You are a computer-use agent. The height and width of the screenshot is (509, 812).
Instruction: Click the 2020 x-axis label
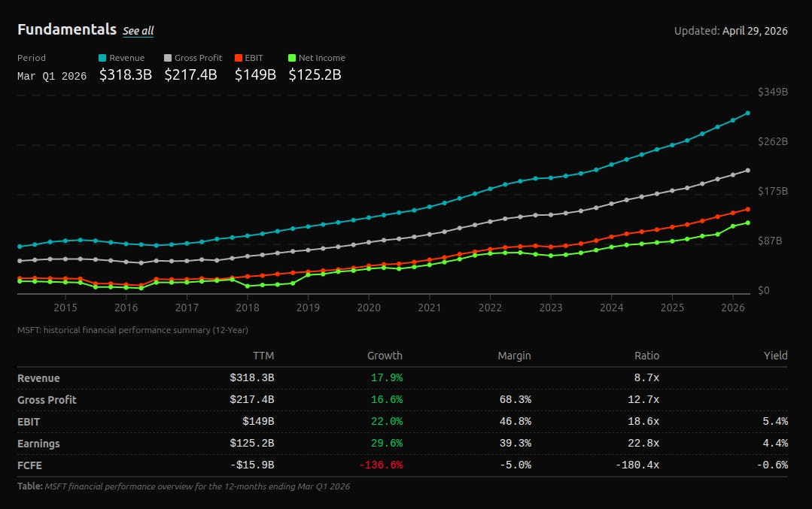pos(369,308)
